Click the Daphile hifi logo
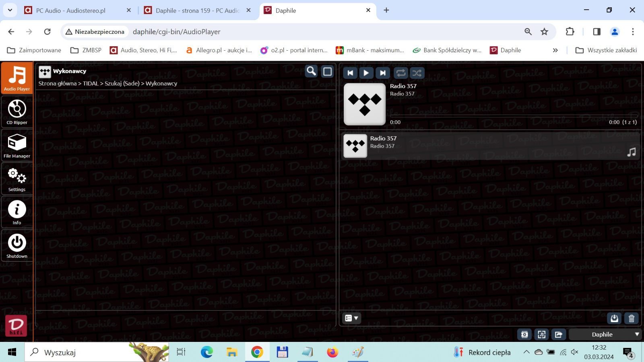 pyautogui.click(x=16, y=325)
